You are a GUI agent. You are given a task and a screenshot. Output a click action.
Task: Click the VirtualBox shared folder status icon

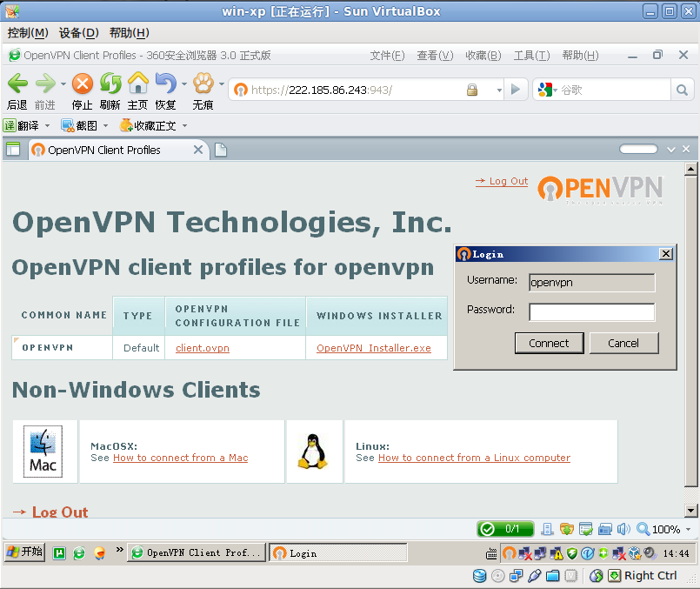[552, 576]
